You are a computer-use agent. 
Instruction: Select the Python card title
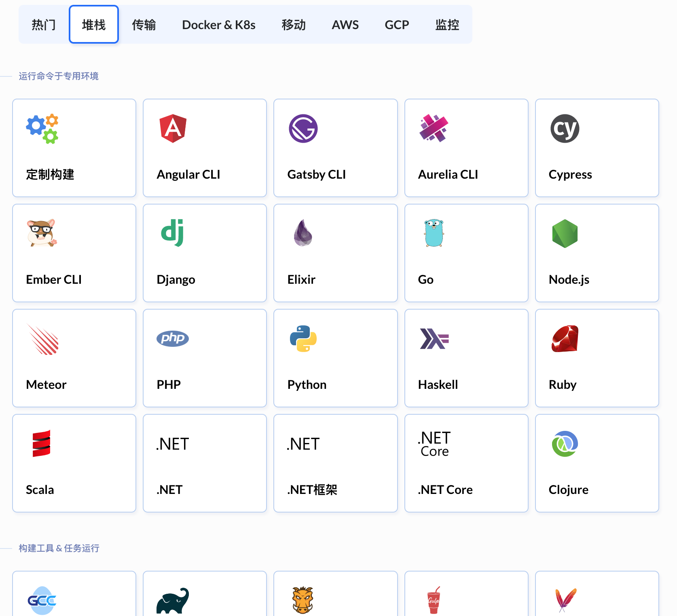[x=307, y=384]
